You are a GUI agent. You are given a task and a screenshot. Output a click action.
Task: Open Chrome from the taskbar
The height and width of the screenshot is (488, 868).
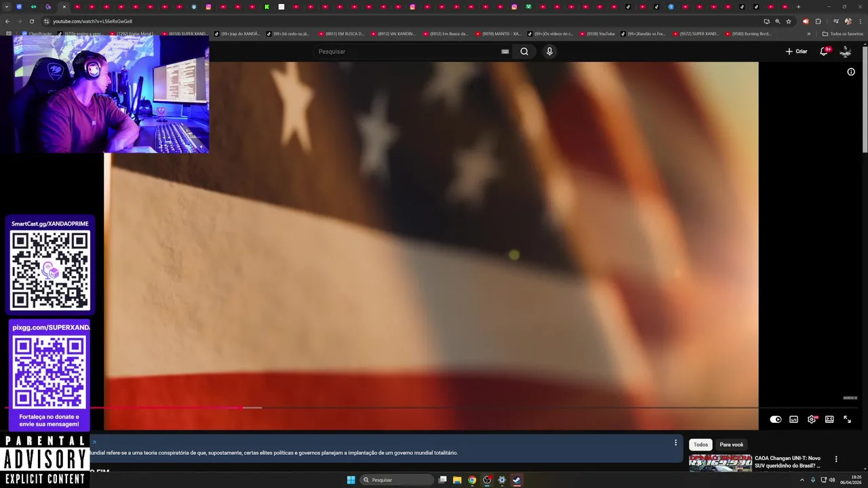pos(472,480)
